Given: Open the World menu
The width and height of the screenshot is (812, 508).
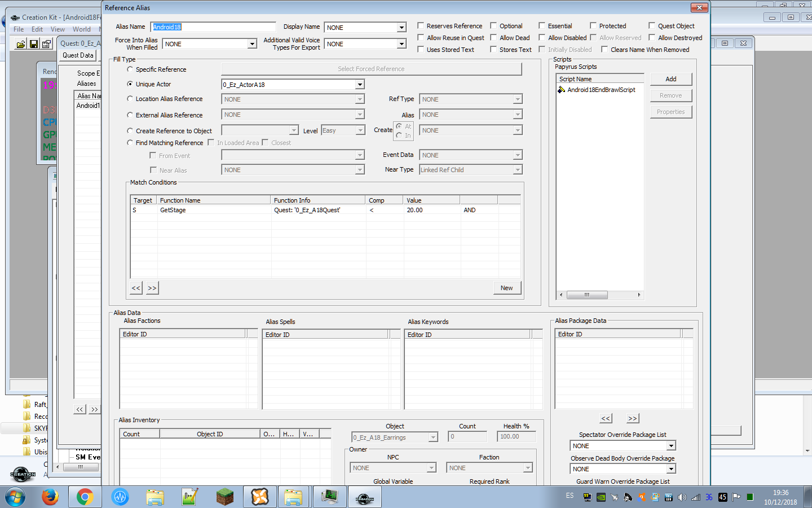Looking at the screenshot, I should click(82, 29).
